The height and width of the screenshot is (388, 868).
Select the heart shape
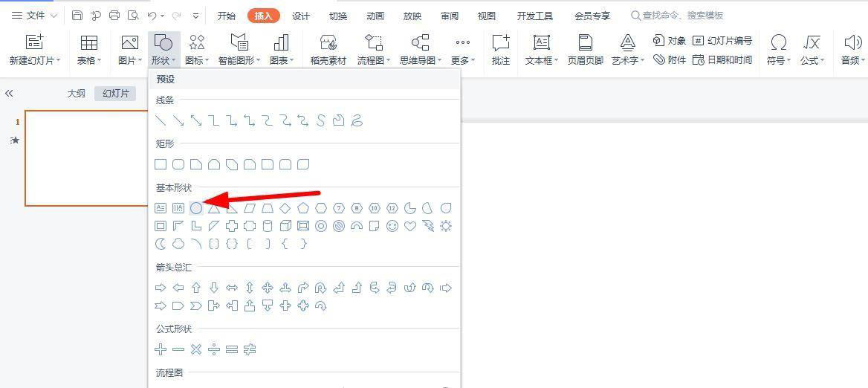[410, 226]
